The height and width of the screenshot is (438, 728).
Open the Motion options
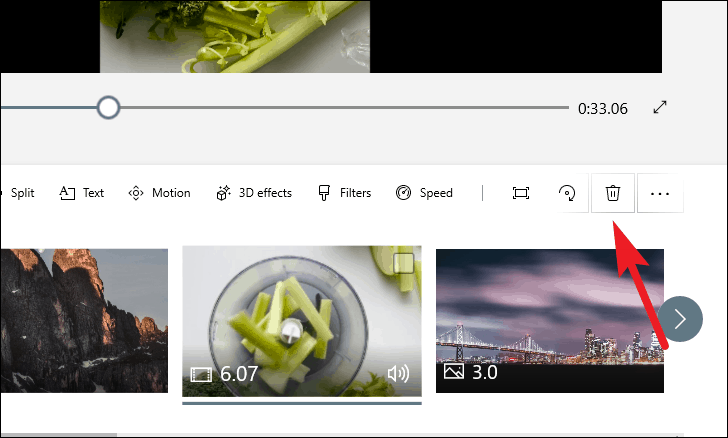159,193
